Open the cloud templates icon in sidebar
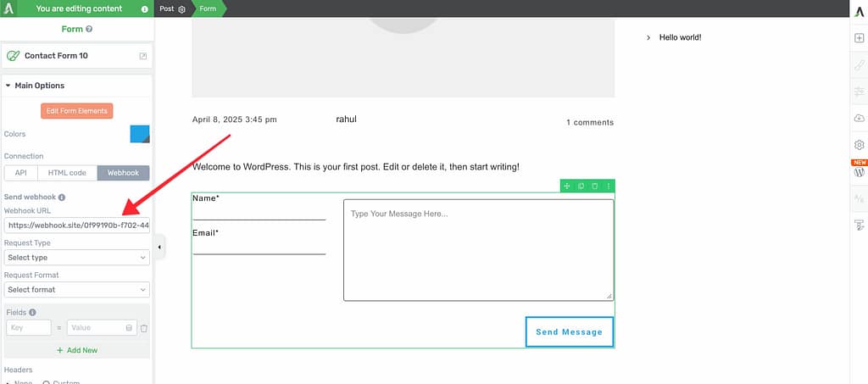The width and height of the screenshot is (868, 384). click(859, 118)
